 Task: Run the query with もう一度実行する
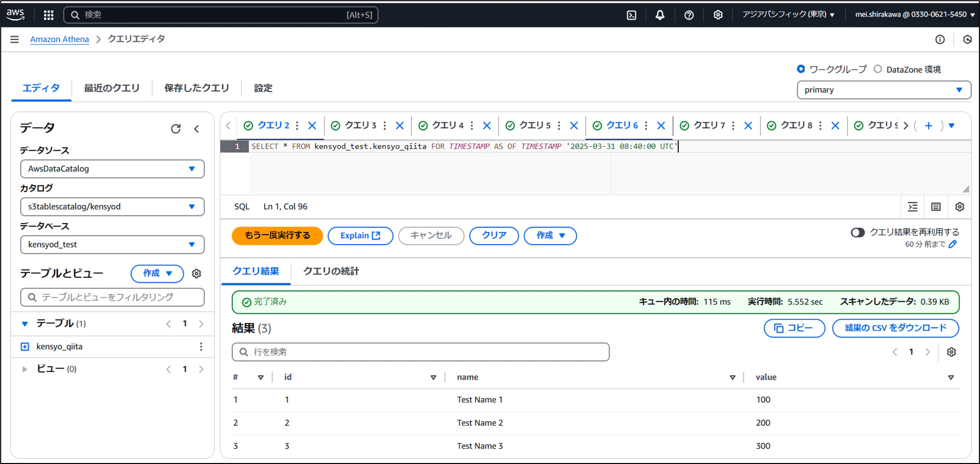[x=277, y=236]
